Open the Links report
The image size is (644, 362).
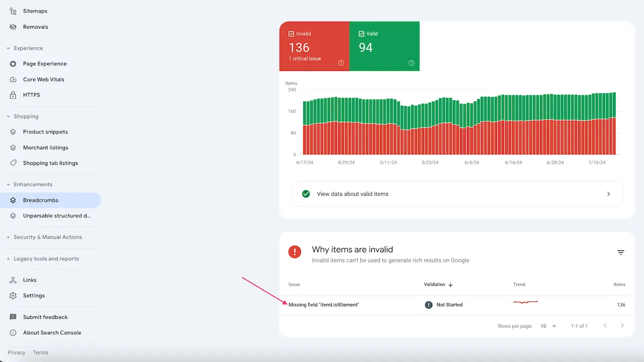[30, 280]
